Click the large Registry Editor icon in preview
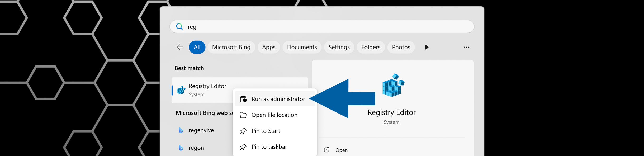This screenshot has width=644, height=156. pos(393,86)
